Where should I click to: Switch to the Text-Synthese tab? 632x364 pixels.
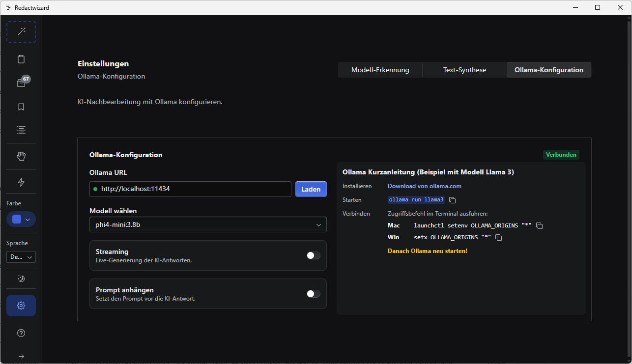point(464,70)
